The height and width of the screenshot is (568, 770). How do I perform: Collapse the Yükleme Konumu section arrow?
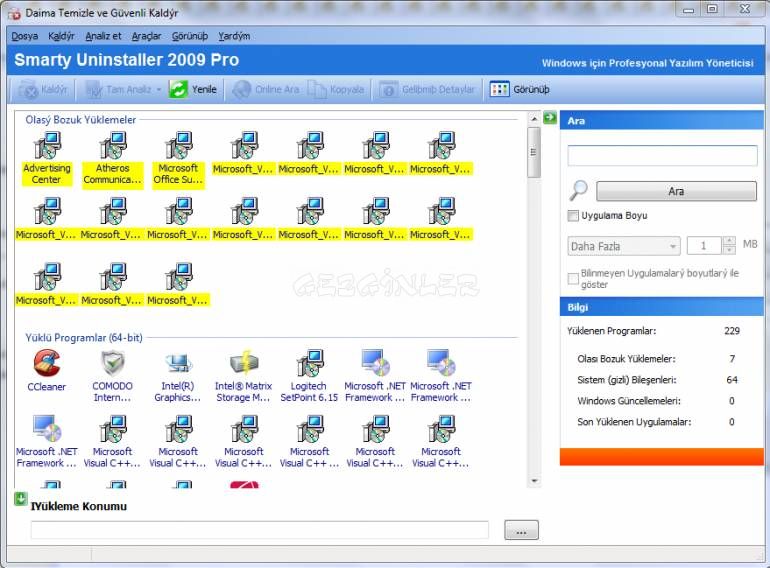(x=20, y=499)
